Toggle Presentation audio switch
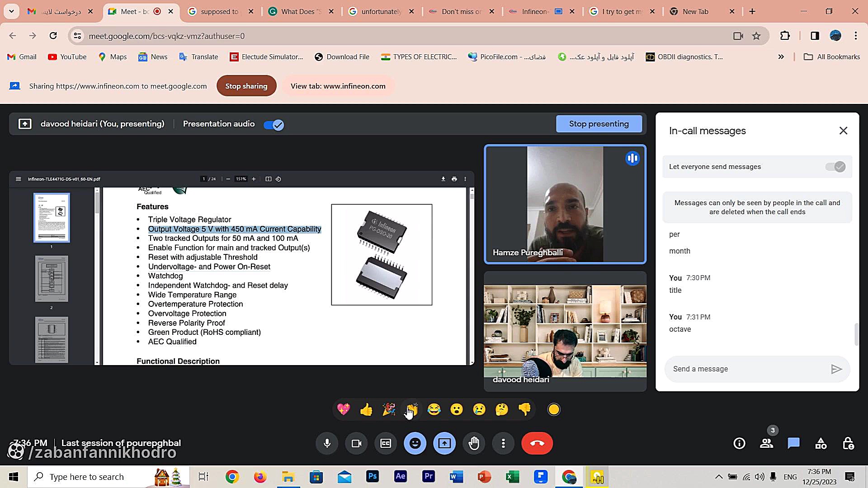The image size is (868, 488). point(274,125)
